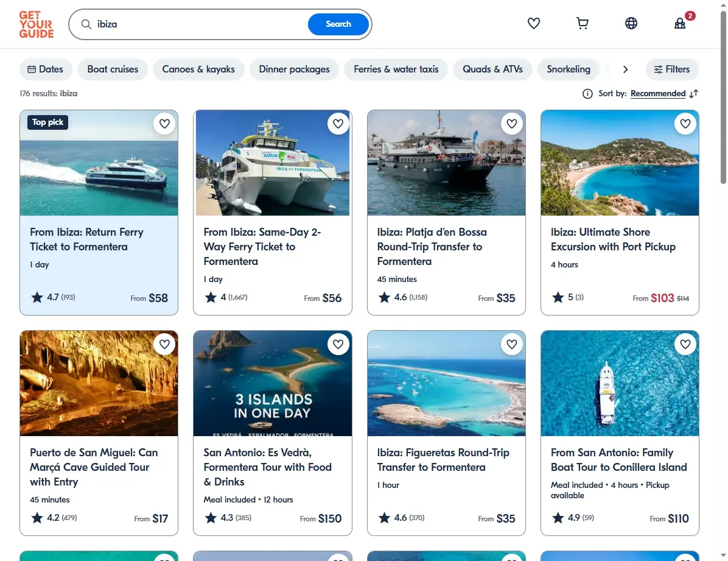Open the wishlist heart icon in header
The width and height of the screenshot is (728, 561).
(533, 23)
